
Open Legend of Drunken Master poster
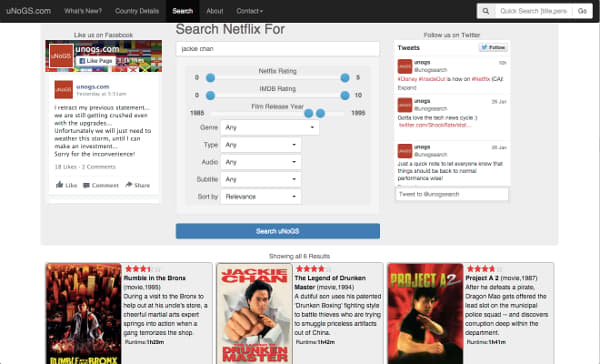point(254,314)
